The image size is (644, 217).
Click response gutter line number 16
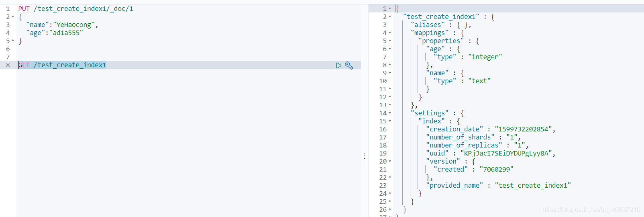383,129
